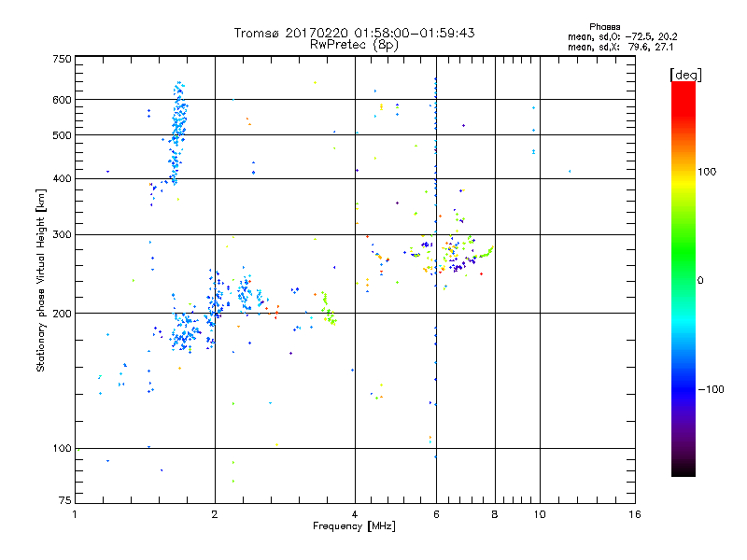This screenshot has height=560, width=747.
Task: Click the 'RwPretec (8p)' subtitle
Action: click(354, 45)
